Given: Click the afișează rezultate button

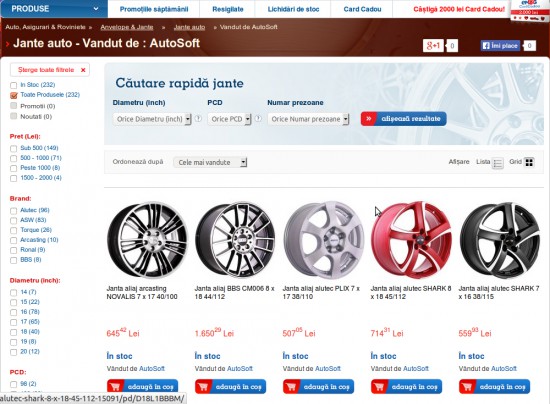Looking at the screenshot, I should (x=404, y=119).
